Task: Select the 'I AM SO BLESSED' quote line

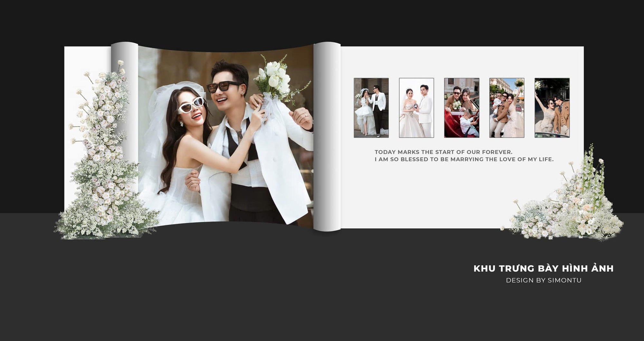Action: 464,159
